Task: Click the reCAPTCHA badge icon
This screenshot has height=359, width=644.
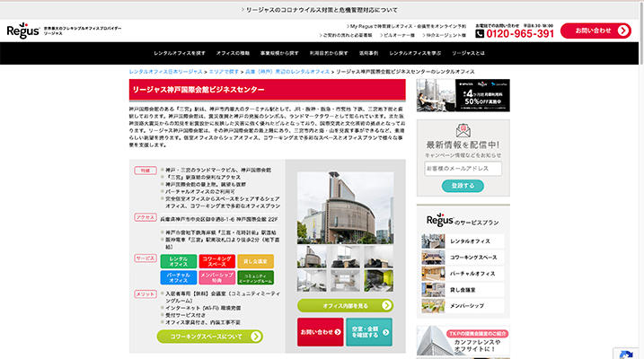Action: click(628, 353)
